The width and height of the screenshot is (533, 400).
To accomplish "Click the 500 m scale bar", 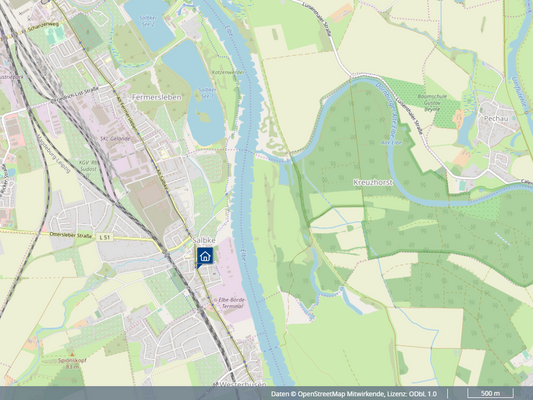I will click(490, 393).
